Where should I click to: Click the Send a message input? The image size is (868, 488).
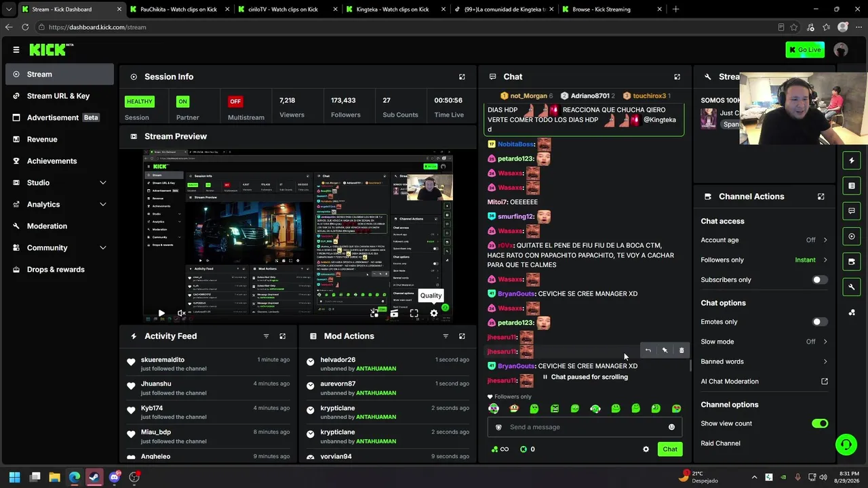point(585,427)
